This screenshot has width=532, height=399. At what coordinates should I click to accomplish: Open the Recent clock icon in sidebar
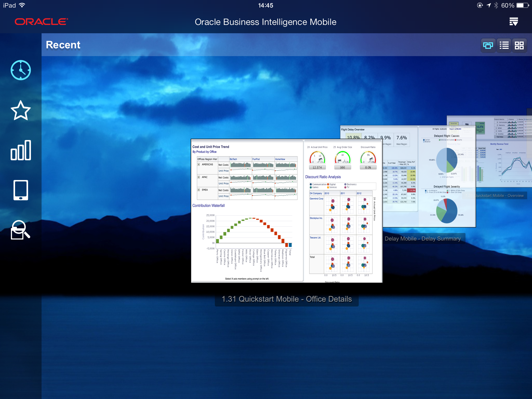21,70
